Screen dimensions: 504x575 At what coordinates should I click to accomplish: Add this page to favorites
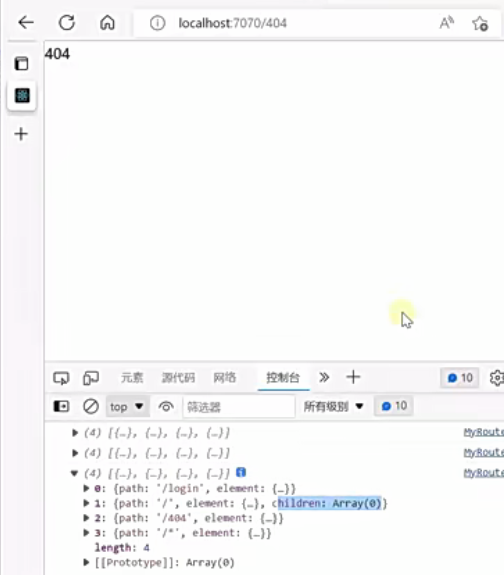click(x=480, y=23)
